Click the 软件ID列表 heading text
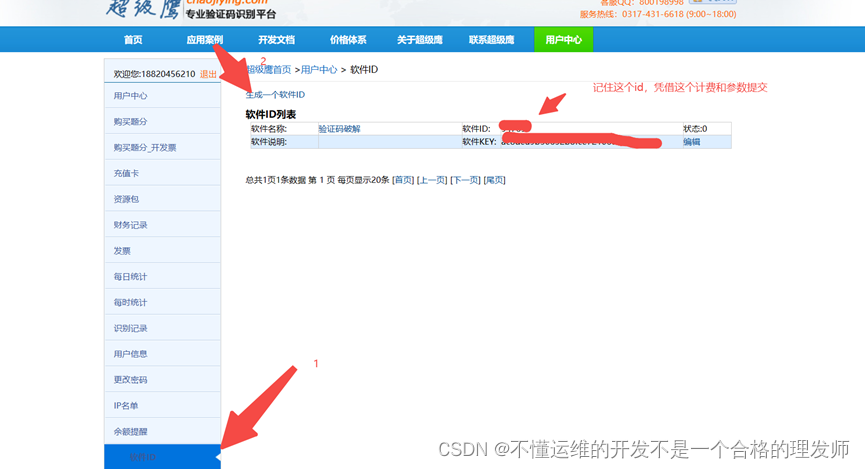This screenshot has width=865, height=469. click(271, 114)
